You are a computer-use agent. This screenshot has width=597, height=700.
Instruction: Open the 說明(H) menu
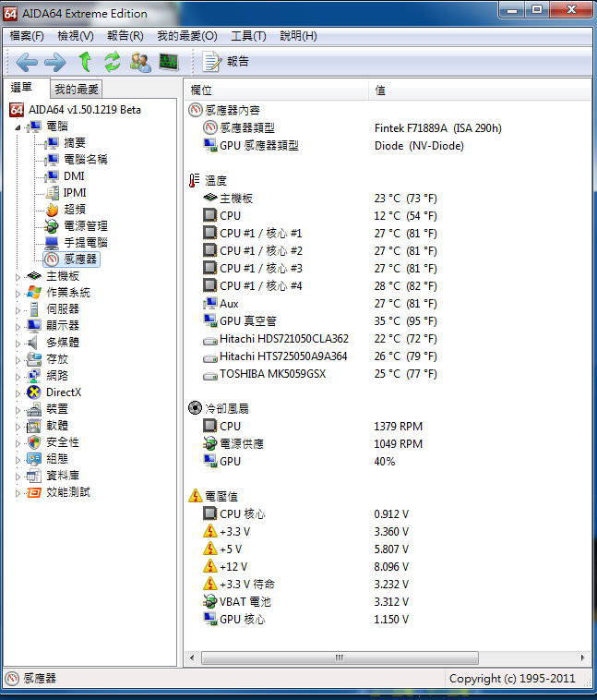click(298, 36)
